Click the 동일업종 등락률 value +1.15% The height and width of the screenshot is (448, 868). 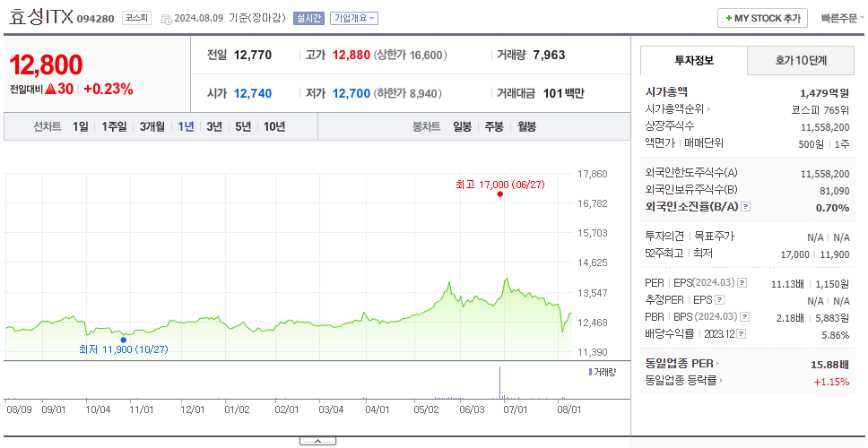point(831,382)
